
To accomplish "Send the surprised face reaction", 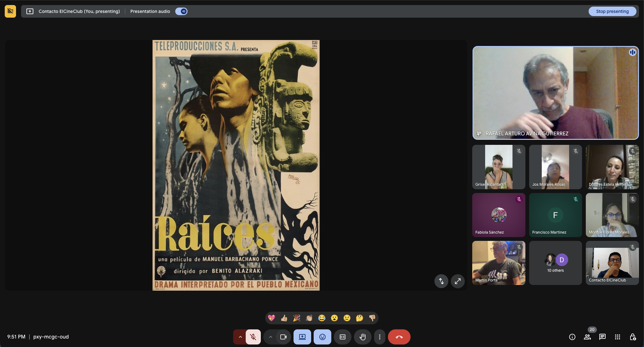I will click(334, 318).
